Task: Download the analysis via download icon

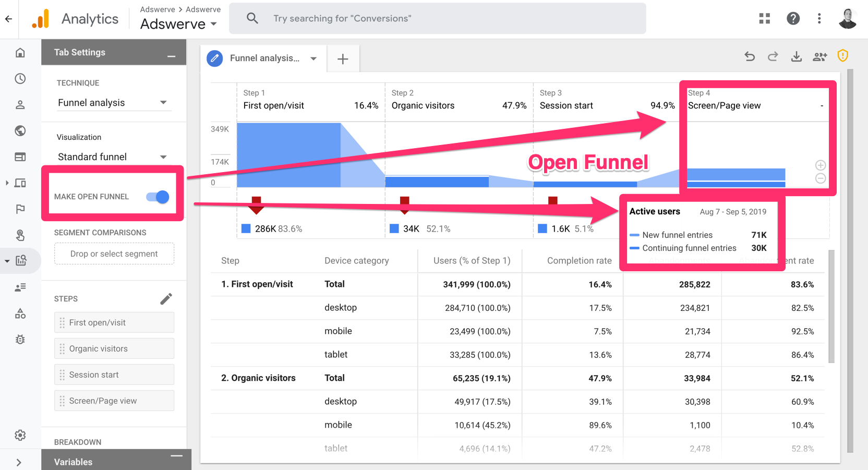Action: click(796, 56)
